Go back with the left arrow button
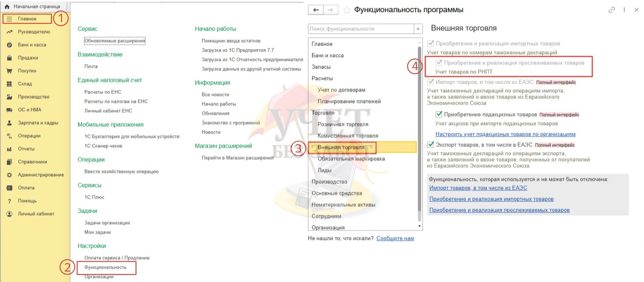Image resolution: width=644 pixels, height=282 pixels. (x=316, y=10)
